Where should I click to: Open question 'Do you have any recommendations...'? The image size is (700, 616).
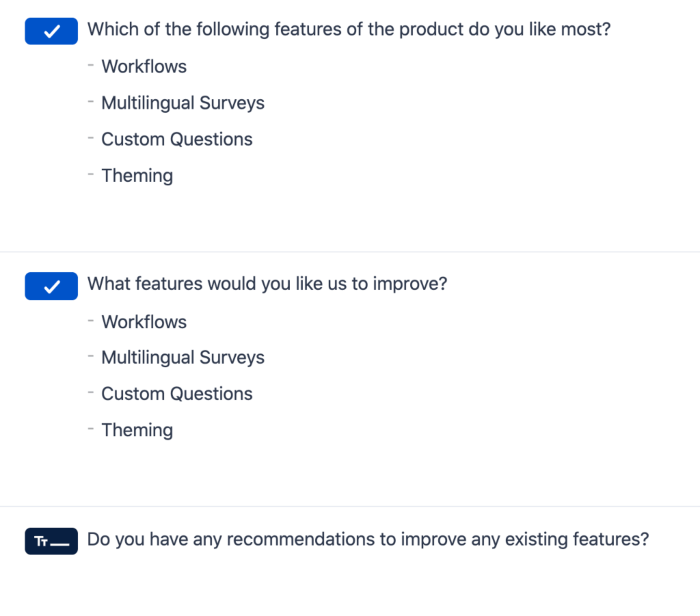pos(368,539)
